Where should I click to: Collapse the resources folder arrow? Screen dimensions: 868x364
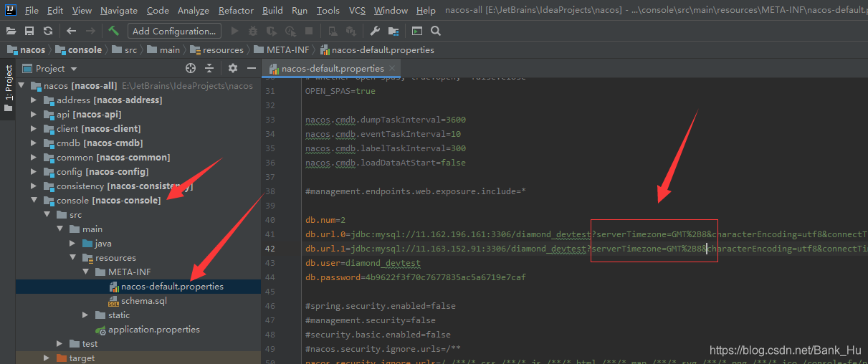click(x=72, y=258)
